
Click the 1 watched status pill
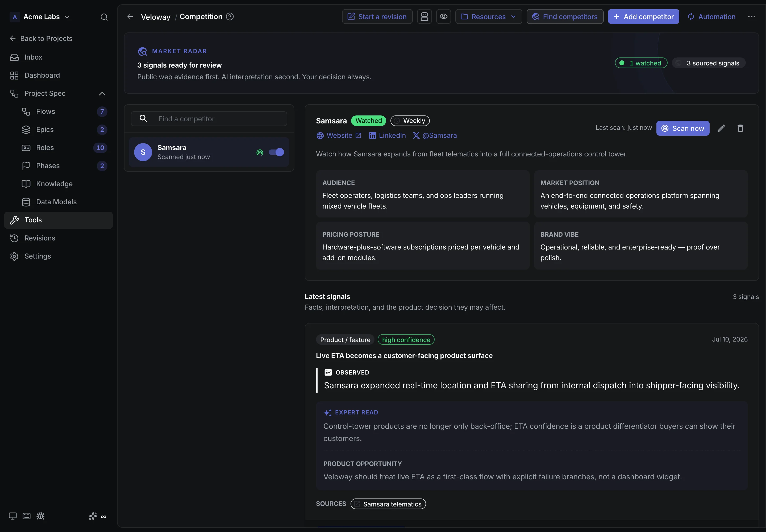point(641,63)
